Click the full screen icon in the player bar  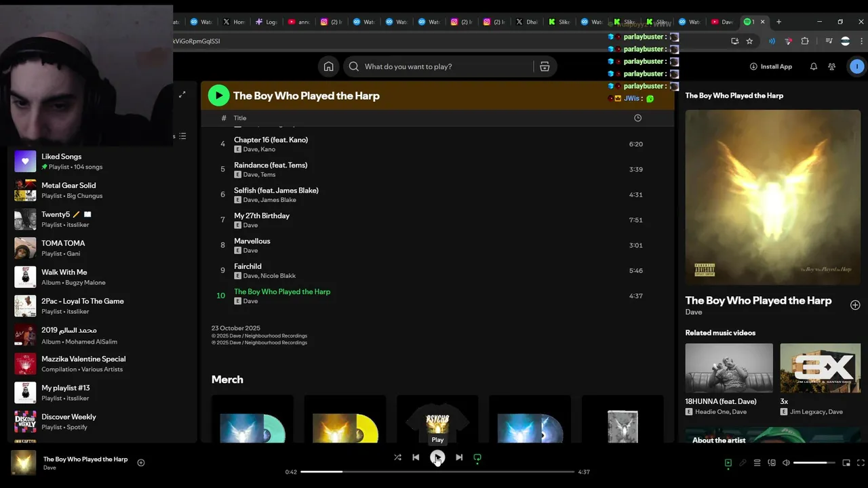click(x=861, y=463)
